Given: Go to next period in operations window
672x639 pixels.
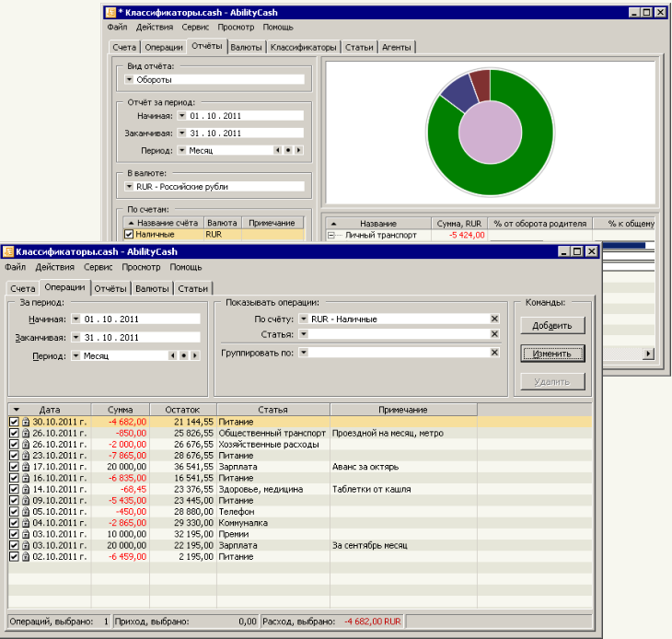Looking at the screenshot, I should point(194,354).
